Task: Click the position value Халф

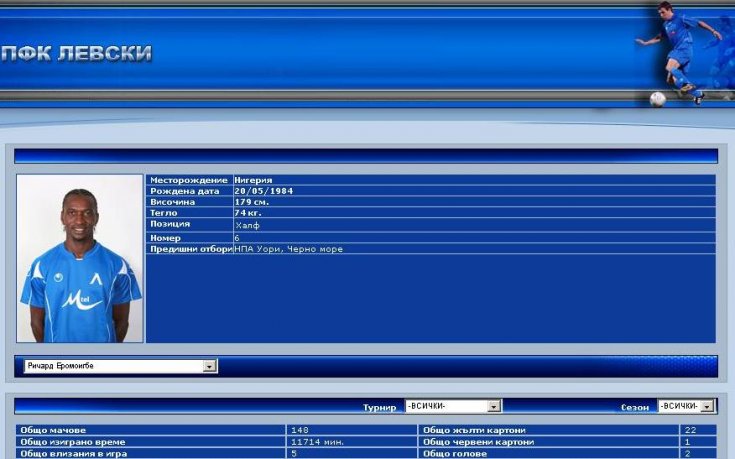Action: [247, 226]
